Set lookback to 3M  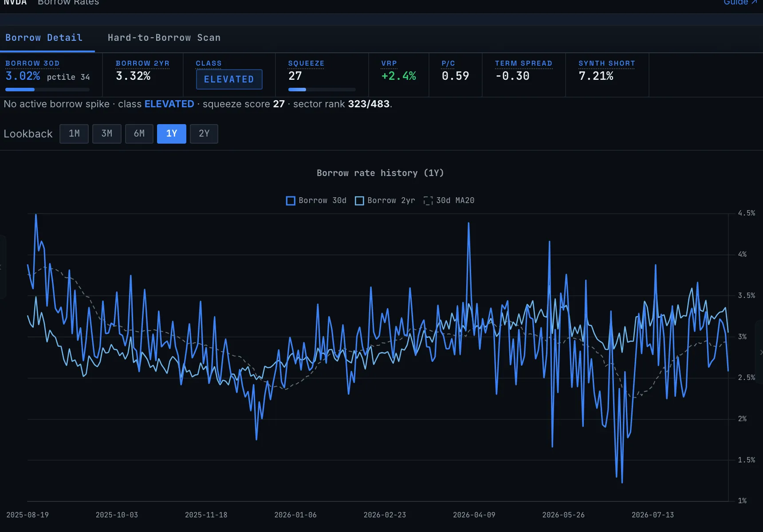pos(107,133)
